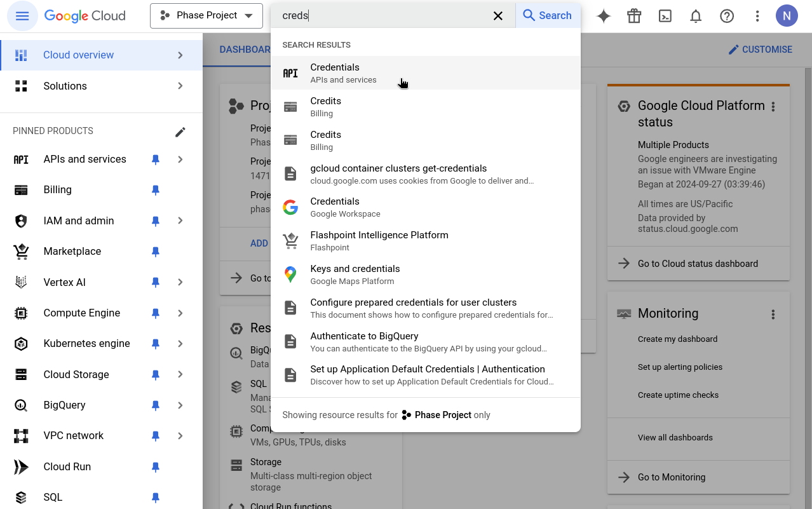
Task: Click the Cloud Storage icon in sidebar
Action: click(21, 374)
